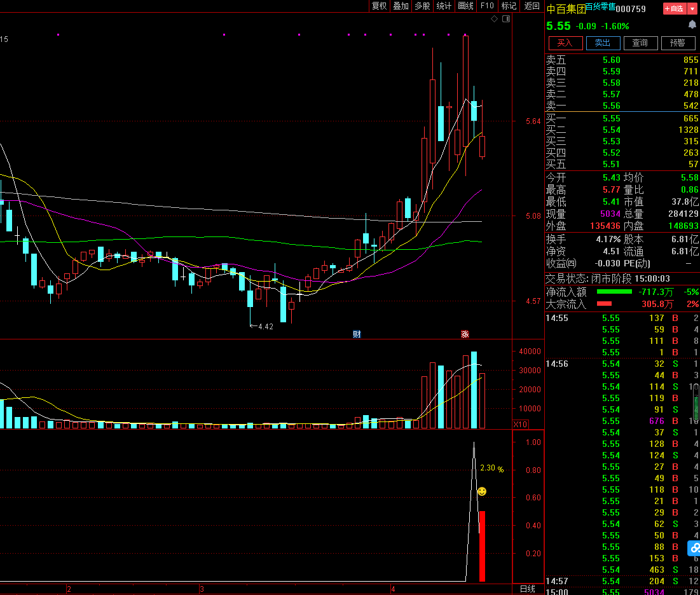Click the X10 volume scale label
This screenshot has height=595, width=700.
pos(520,425)
